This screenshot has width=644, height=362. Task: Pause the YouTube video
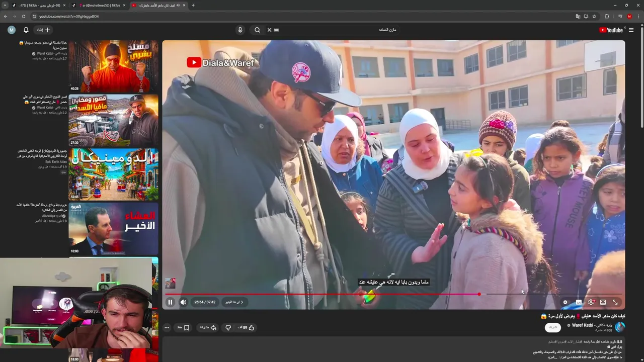pyautogui.click(x=170, y=302)
